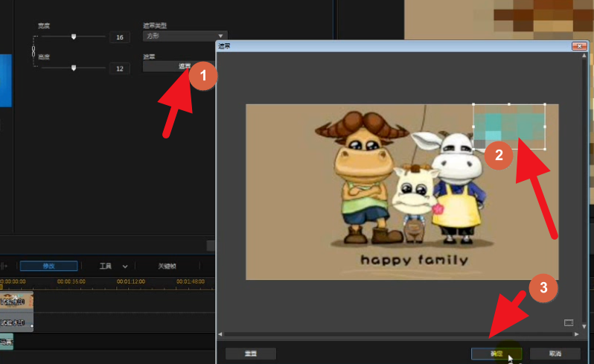Expand the Tools (工具) dropdown menu

pos(114,266)
